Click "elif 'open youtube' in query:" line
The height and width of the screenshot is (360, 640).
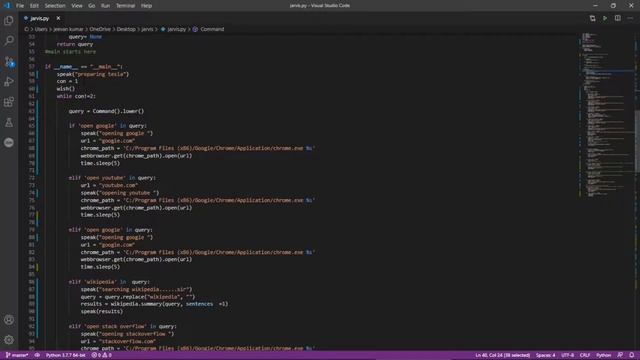tap(112, 178)
